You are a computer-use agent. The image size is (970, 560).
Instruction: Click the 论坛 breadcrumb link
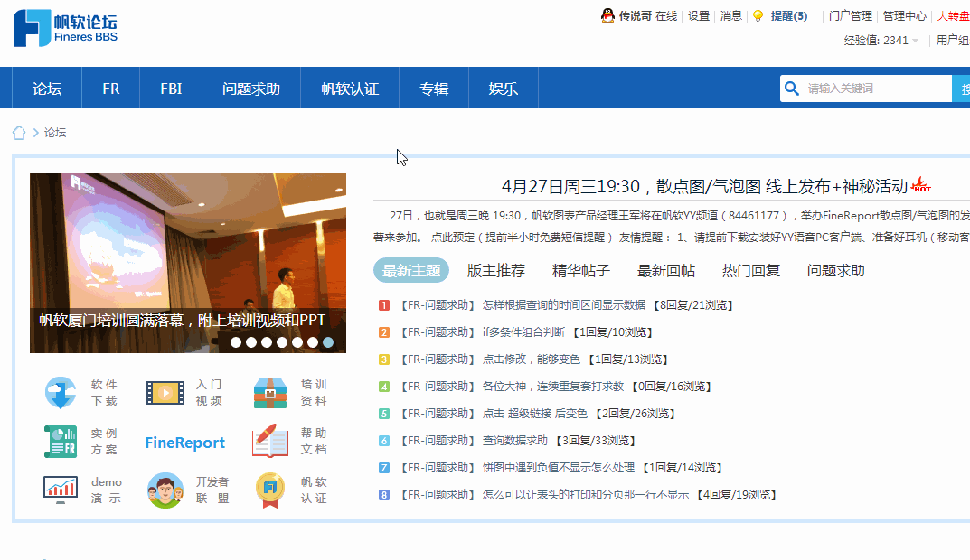[x=55, y=133]
